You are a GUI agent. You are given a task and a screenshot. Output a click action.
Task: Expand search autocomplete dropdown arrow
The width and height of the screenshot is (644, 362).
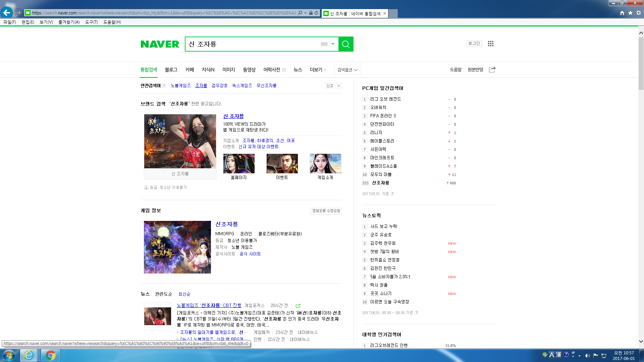click(x=333, y=44)
